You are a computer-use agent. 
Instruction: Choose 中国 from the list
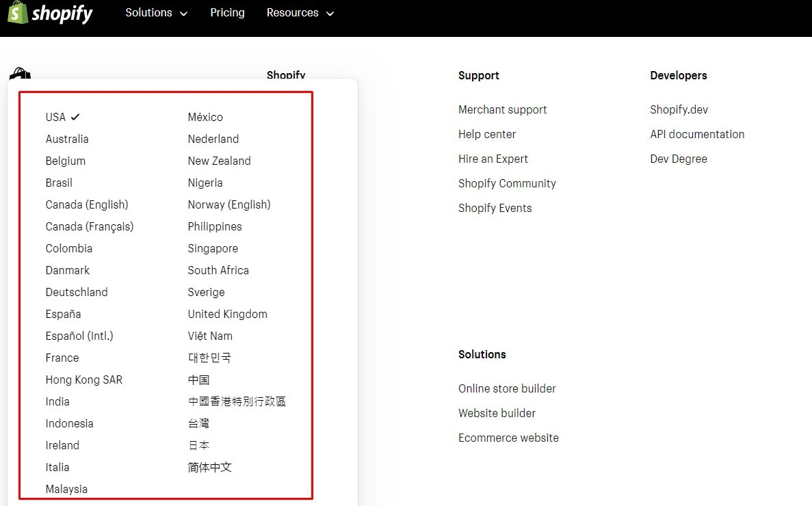click(x=199, y=379)
